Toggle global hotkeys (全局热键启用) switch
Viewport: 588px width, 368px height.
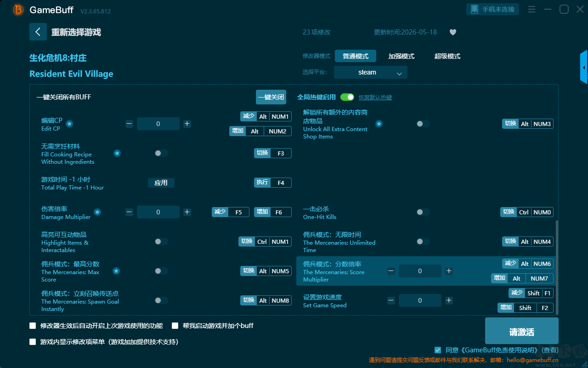click(347, 97)
